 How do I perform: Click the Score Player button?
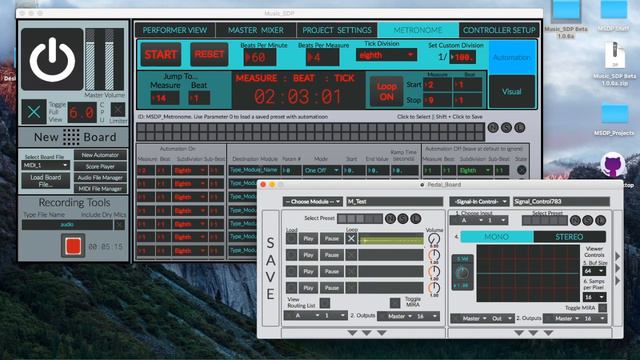coord(100,167)
